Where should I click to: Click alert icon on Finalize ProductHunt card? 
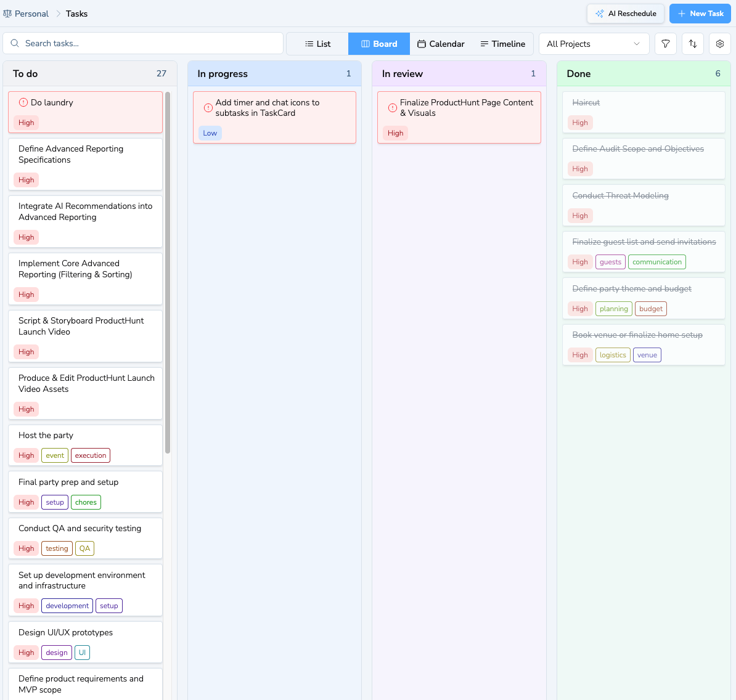click(393, 107)
